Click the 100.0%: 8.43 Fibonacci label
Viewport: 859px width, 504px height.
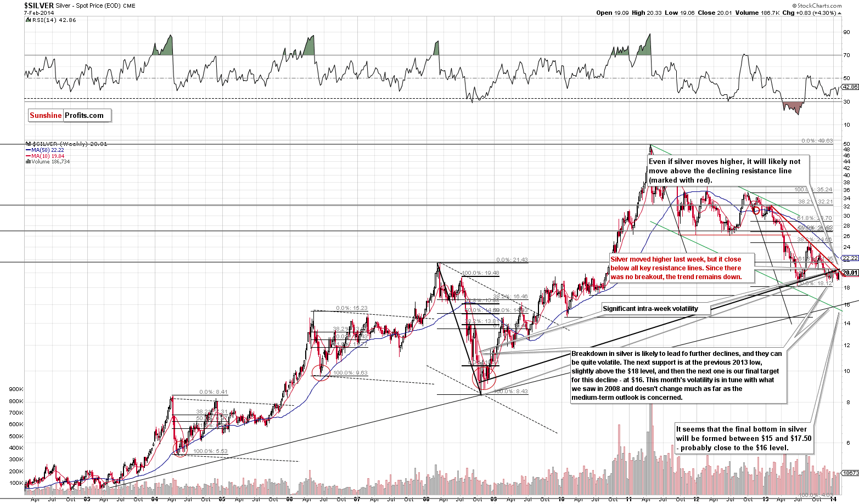point(511,392)
